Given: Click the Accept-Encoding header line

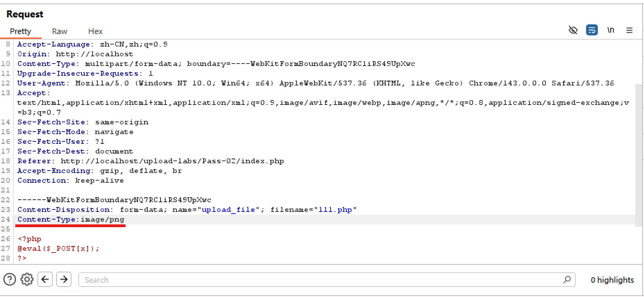Looking at the screenshot, I should (100, 171).
